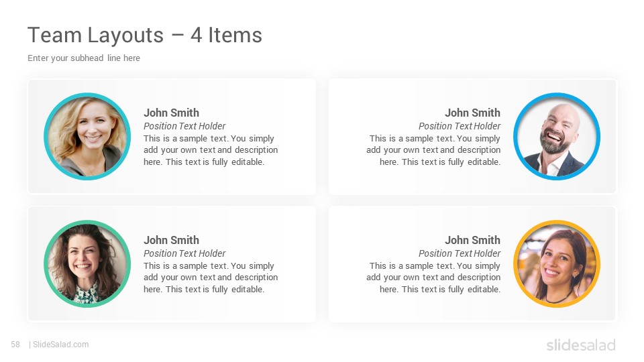The width and height of the screenshot is (644, 362).
Task: Select the curly-haired woman's green-ringed photo
Action: coord(87,263)
